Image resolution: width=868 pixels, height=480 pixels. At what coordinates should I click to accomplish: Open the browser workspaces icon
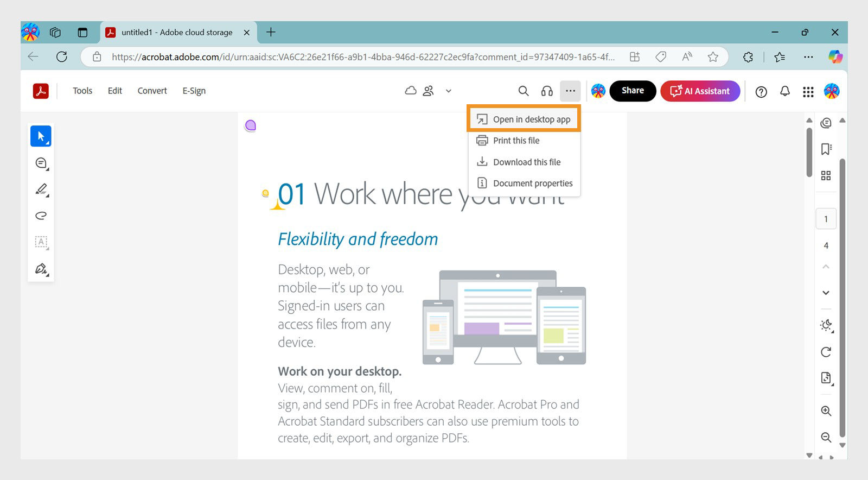click(55, 33)
